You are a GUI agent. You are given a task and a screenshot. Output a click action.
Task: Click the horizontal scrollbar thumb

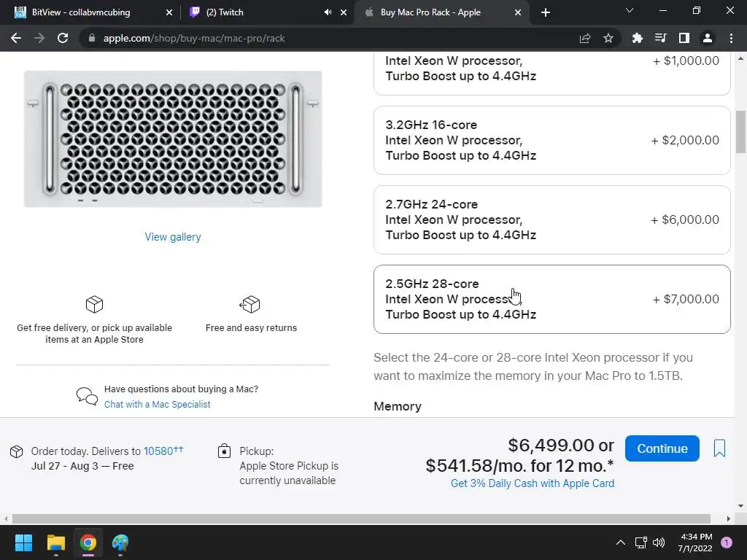tap(361, 518)
